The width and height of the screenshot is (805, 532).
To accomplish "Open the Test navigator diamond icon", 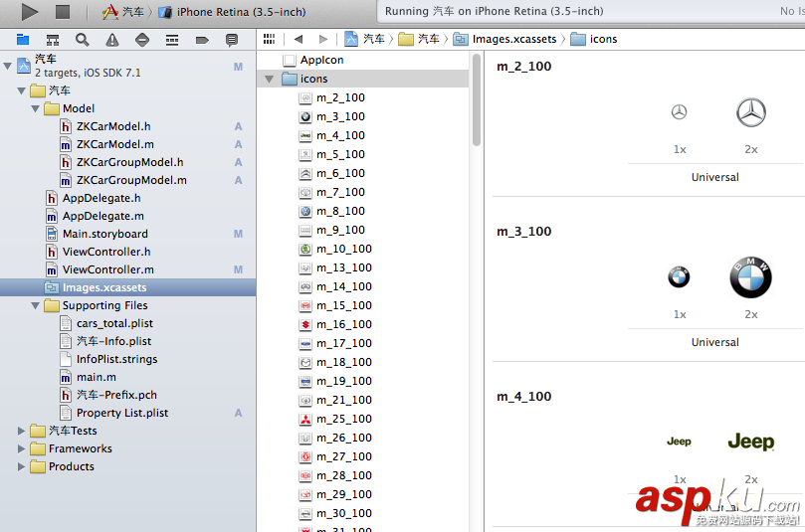I will (x=142, y=40).
